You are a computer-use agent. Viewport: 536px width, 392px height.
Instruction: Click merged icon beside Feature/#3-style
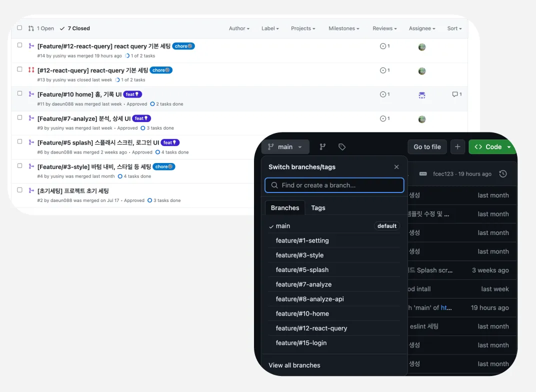(x=31, y=166)
